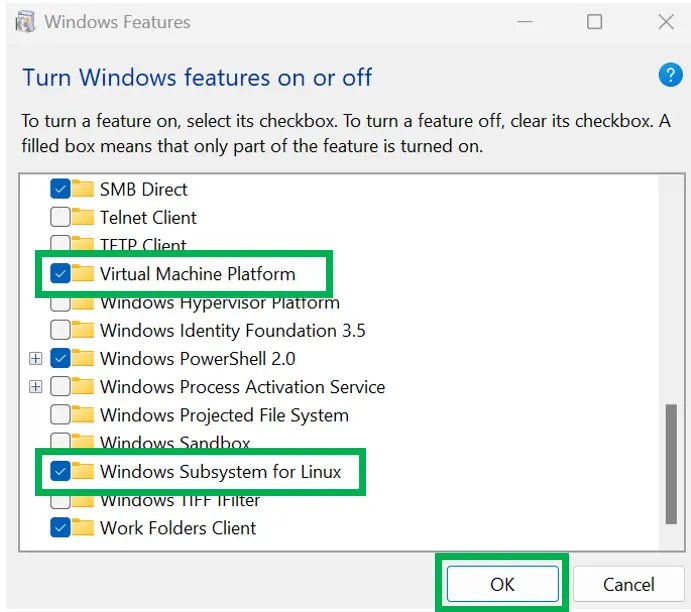Screen dimensions: 691x612
Task: Select the 'Windows Process Activation Service' label
Action: pyautogui.click(x=242, y=387)
